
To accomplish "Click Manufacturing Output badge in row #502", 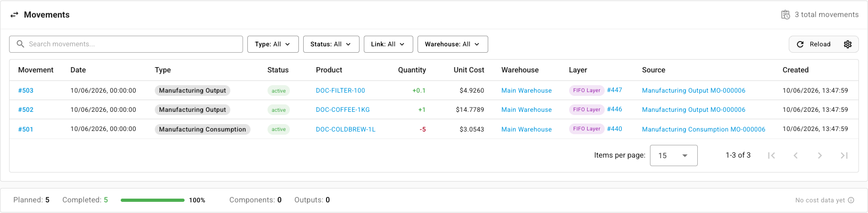I will [x=193, y=110].
